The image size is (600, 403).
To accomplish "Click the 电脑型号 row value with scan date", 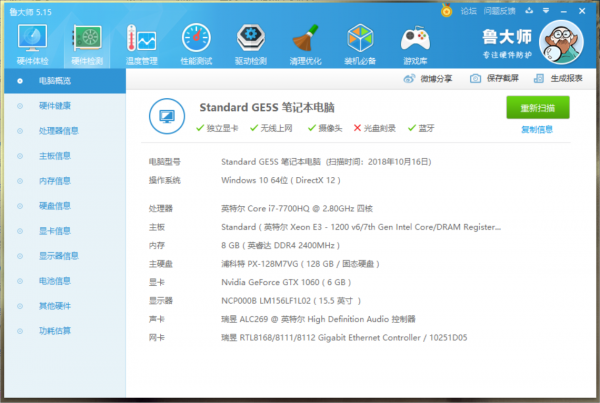I will pyautogui.click(x=326, y=162).
